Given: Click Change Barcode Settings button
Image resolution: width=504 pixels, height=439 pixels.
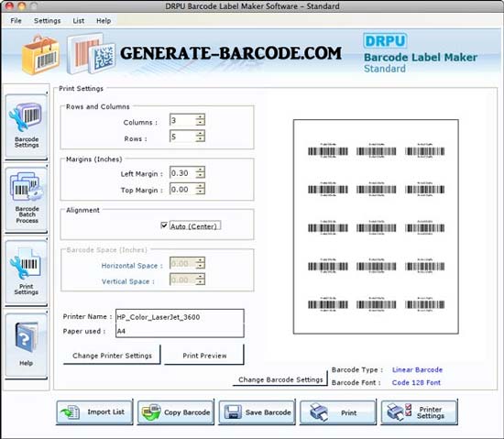Looking at the screenshot, I should pos(280,379).
